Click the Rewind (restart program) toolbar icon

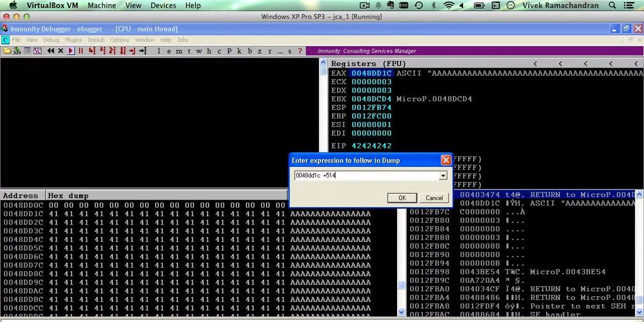(x=50, y=51)
